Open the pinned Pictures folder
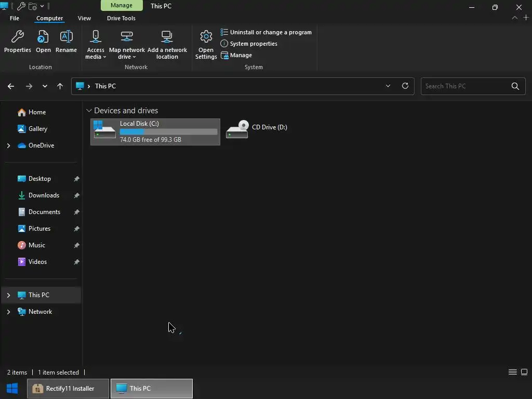This screenshot has height=399, width=532. [x=39, y=229]
